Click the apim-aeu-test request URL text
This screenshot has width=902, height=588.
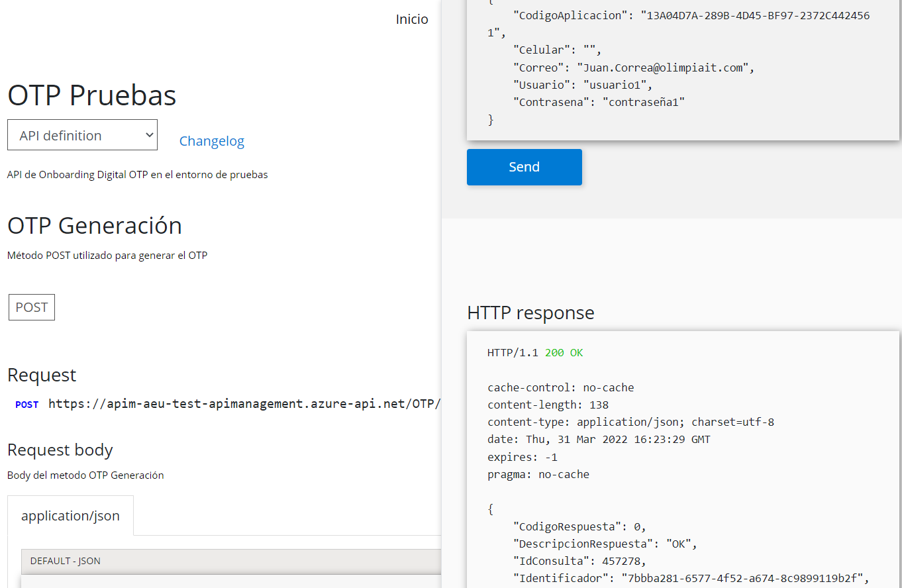[244, 404]
